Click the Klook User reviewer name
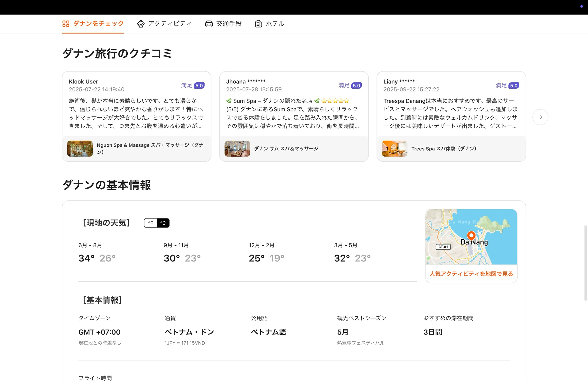 (83, 81)
